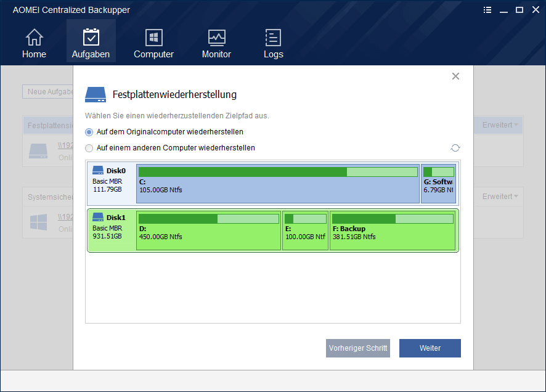Click the Disk1 drive icon

pos(98,217)
